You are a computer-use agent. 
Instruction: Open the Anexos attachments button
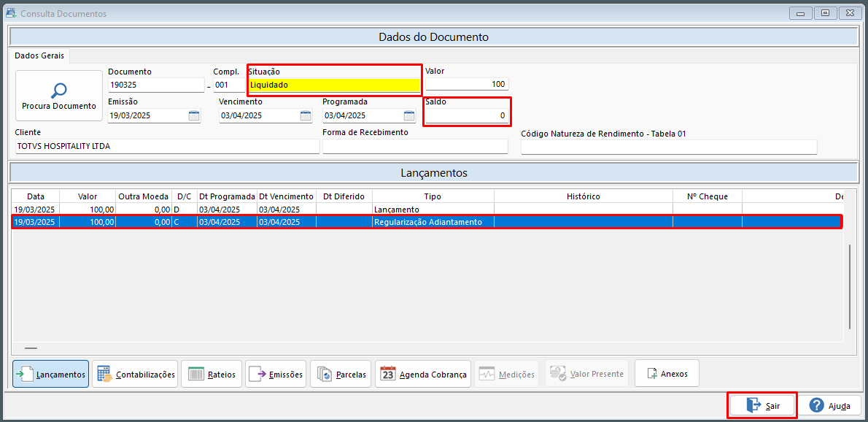(667, 374)
